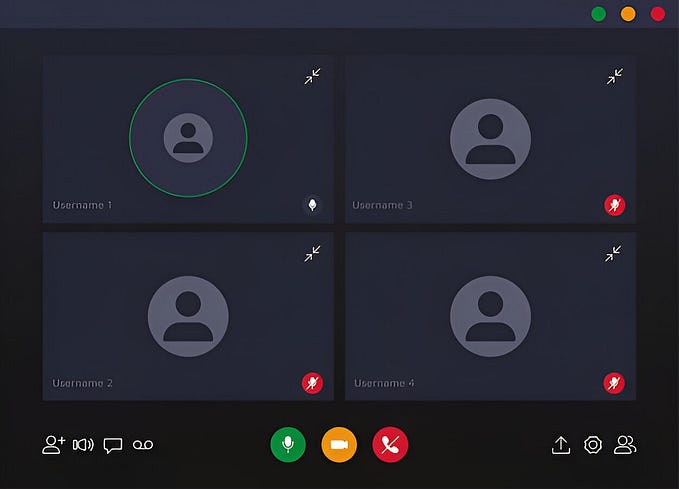This screenshot has height=489, width=679.
Task: Open the voicemail icon
Action: [x=143, y=445]
